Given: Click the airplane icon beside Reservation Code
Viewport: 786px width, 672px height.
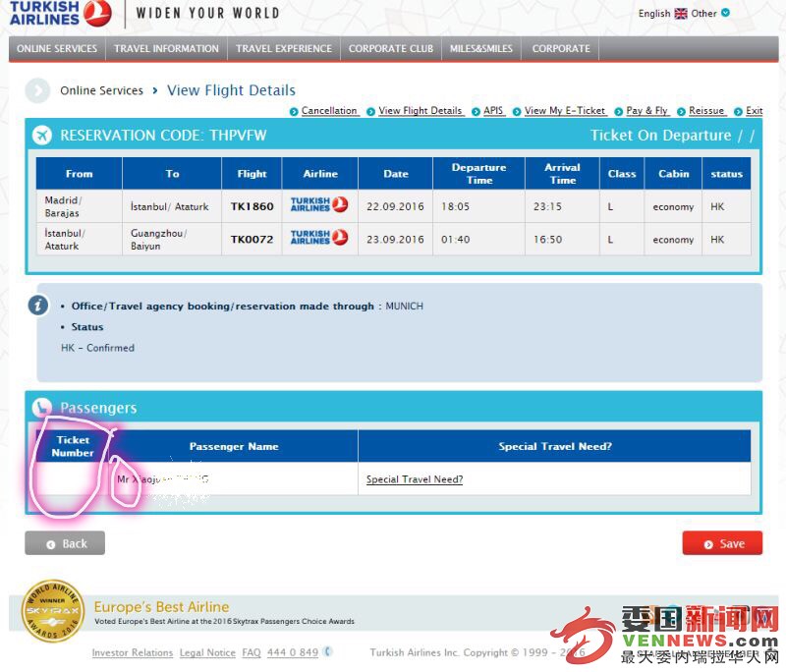Looking at the screenshot, I should (x=42, y=136).
